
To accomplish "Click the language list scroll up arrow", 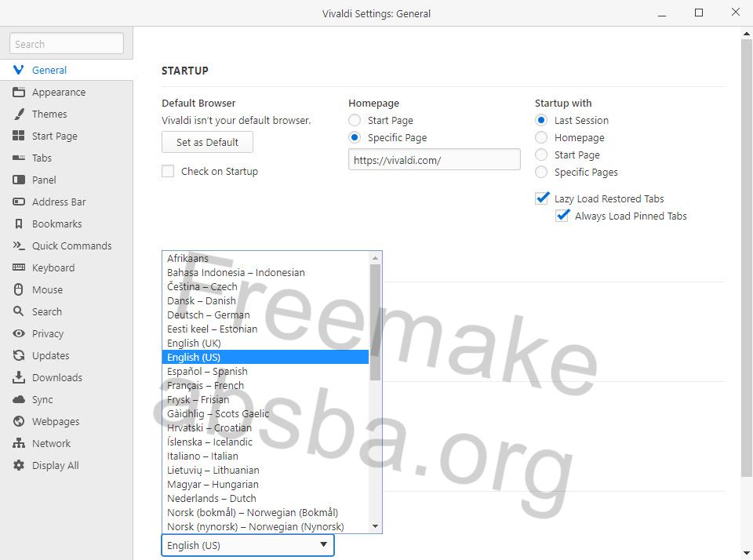I will (x=375, y=258).
